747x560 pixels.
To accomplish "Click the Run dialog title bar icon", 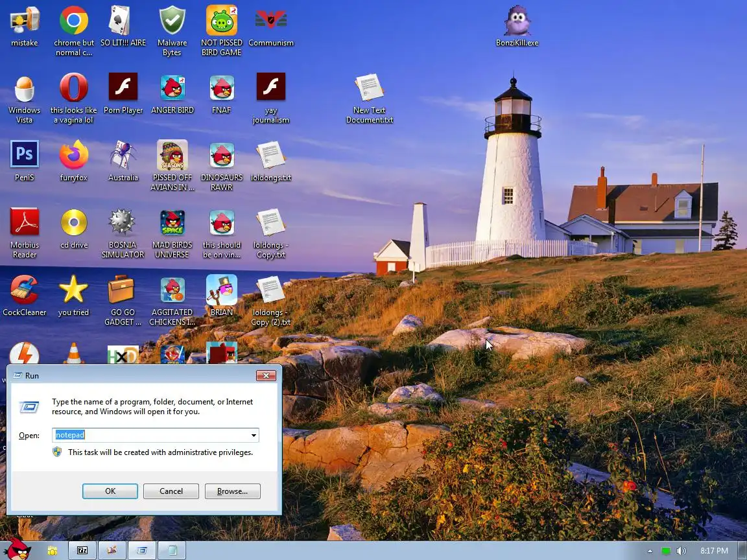I will pyautogui.click(x=18, y=375).
